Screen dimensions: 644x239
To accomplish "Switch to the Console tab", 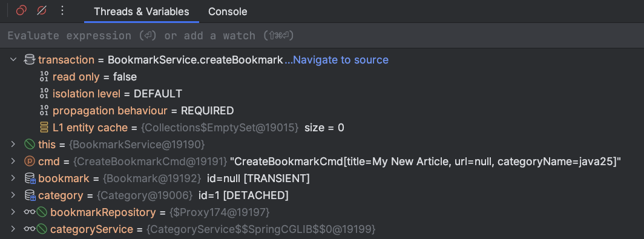I will click(228, 11).
